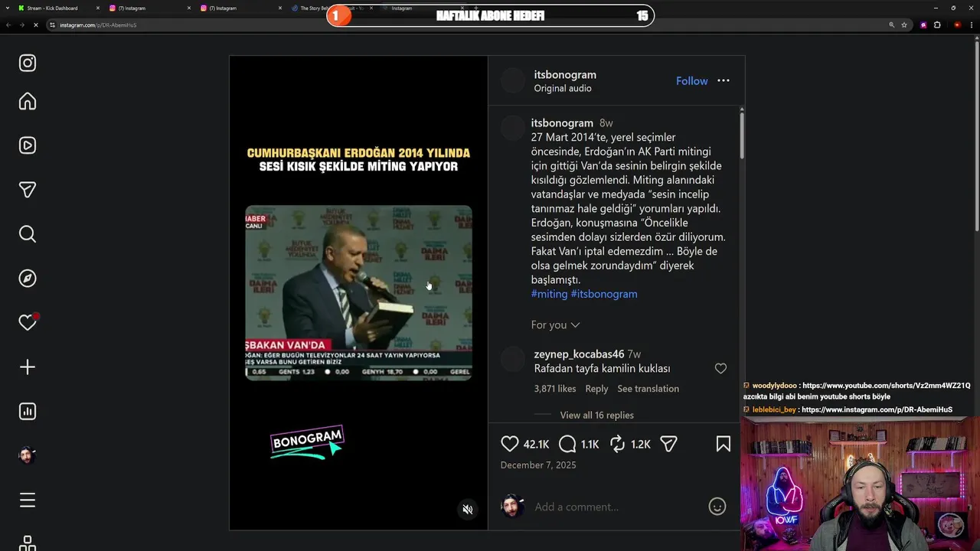The height and width of the screenshot is (551, 980).
Task: Close the Stream - Kick Dashboard tab
Action: [98, 8]
